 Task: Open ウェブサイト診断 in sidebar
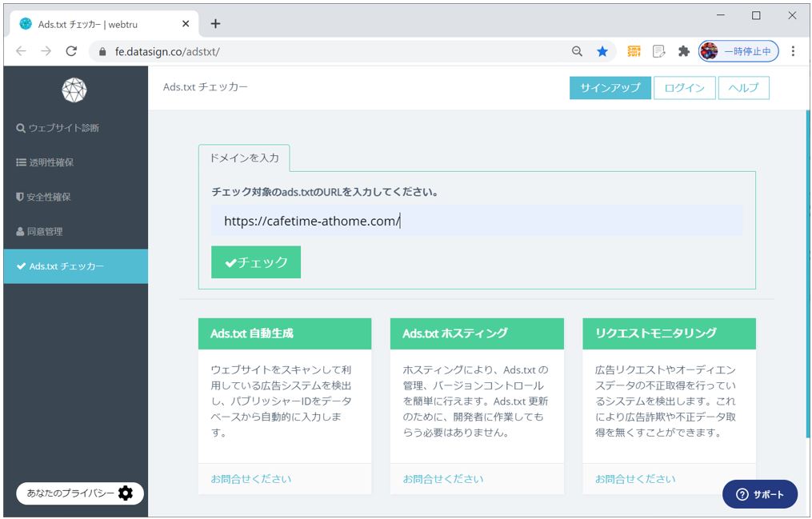coord(64,128)
